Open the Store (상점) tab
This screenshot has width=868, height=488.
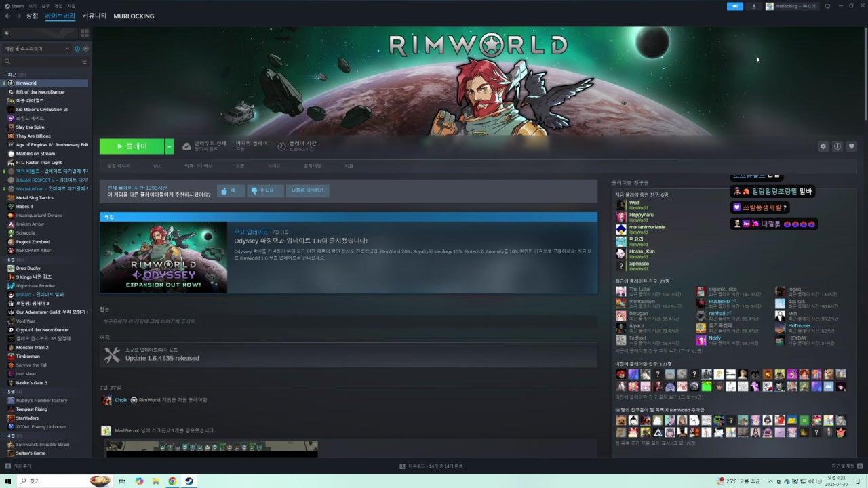(32, 16)
